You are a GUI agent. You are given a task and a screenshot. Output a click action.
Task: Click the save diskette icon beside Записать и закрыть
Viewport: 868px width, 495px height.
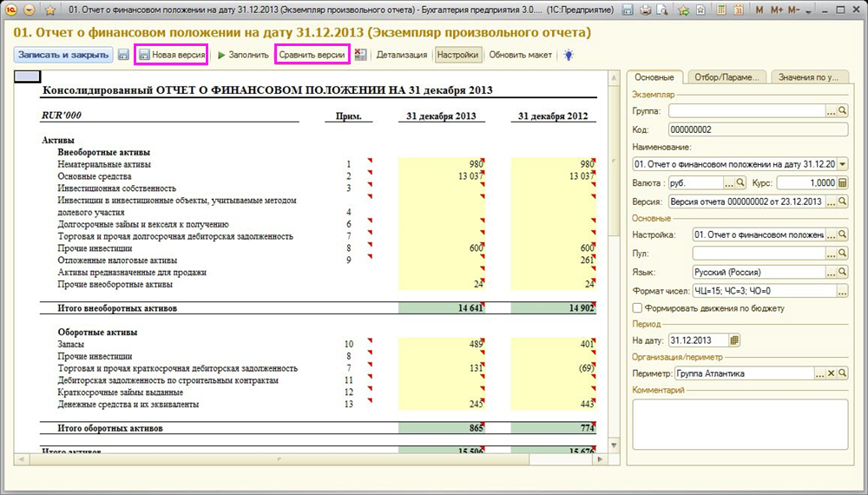click(x=124, y=55)
